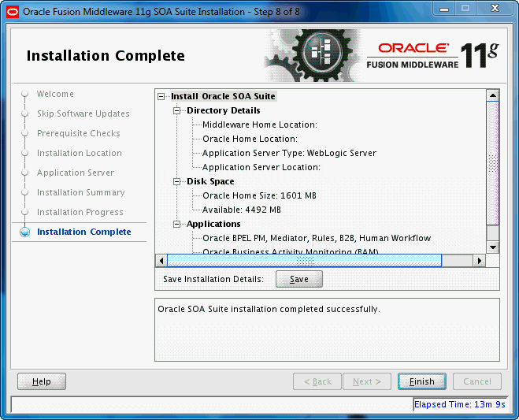This screenshot has width=519, height=420.
Task: Click the horizontal scrollbar thumb
Action: [x=304, y=261]
